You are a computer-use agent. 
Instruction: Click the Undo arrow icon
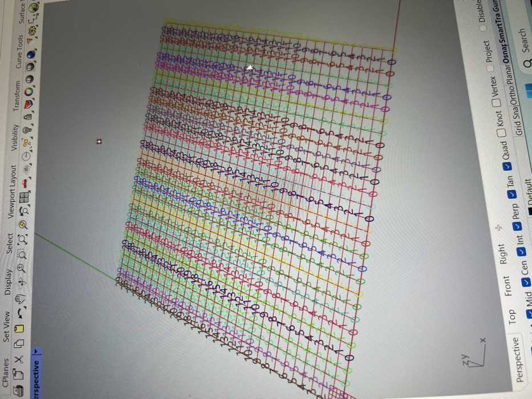21,313
